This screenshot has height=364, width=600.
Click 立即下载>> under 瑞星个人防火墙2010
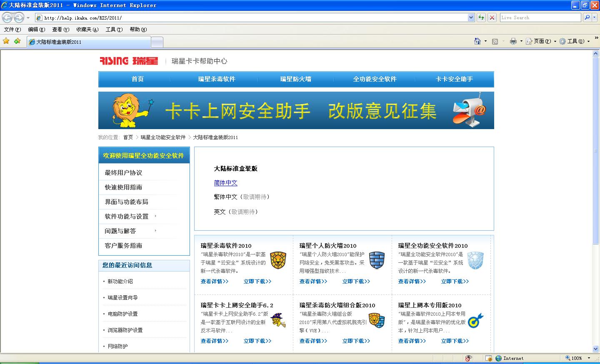[x=356, y=282]
